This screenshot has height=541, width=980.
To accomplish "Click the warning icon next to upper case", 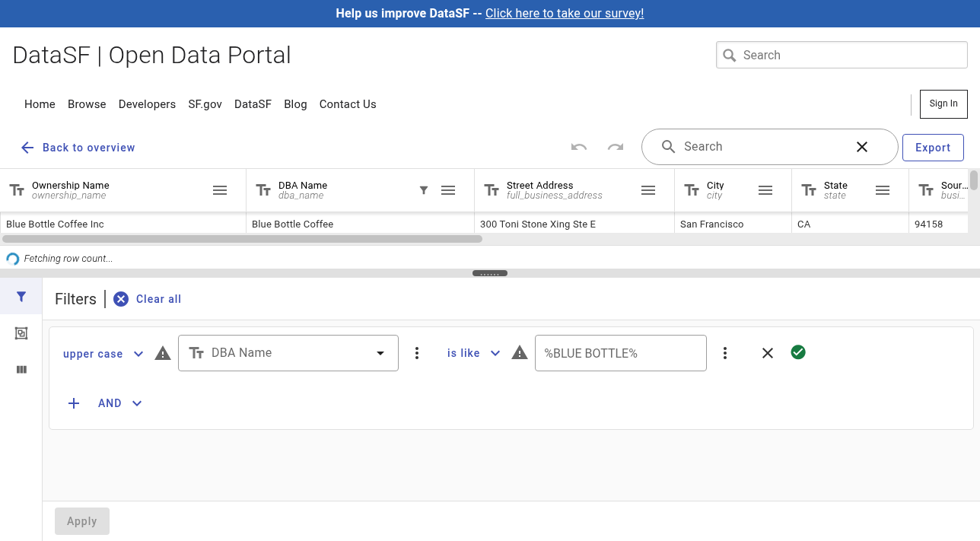I will (163, 353).
